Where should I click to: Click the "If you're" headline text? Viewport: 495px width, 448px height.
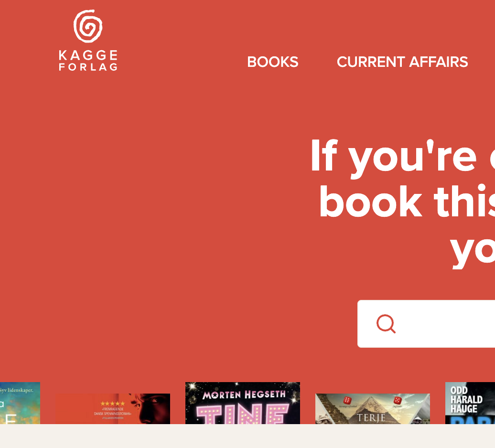[393, 156]
